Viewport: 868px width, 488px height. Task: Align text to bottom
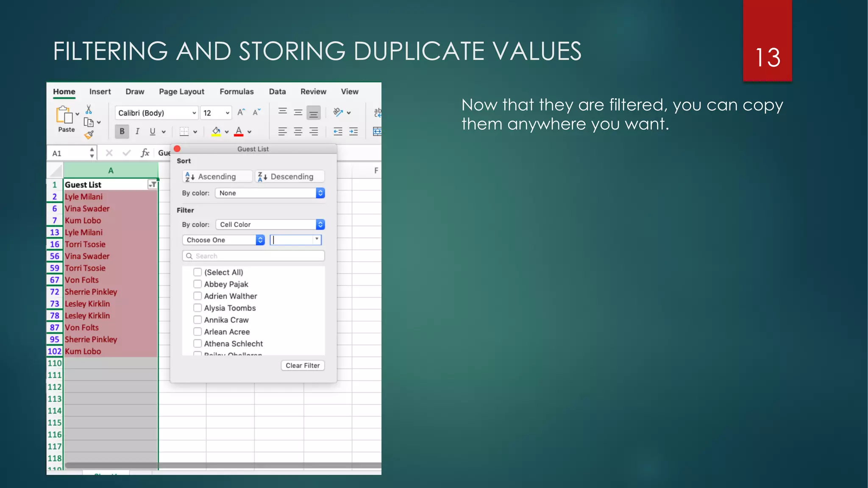[314, 113]
